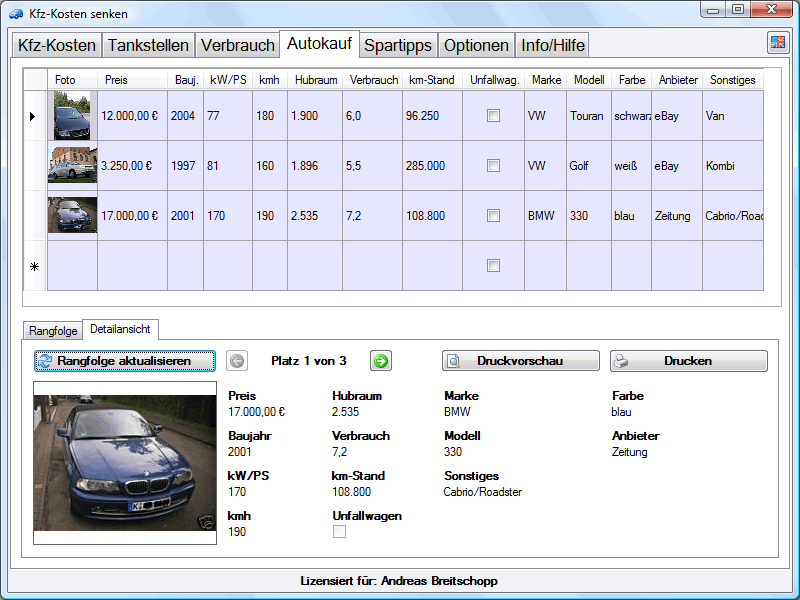Click the app icon in title bar
The image size is (800, 600).
point(16,14)
